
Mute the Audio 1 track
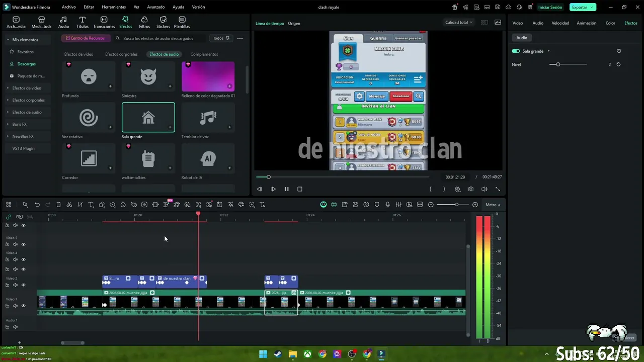pos(15,327)
